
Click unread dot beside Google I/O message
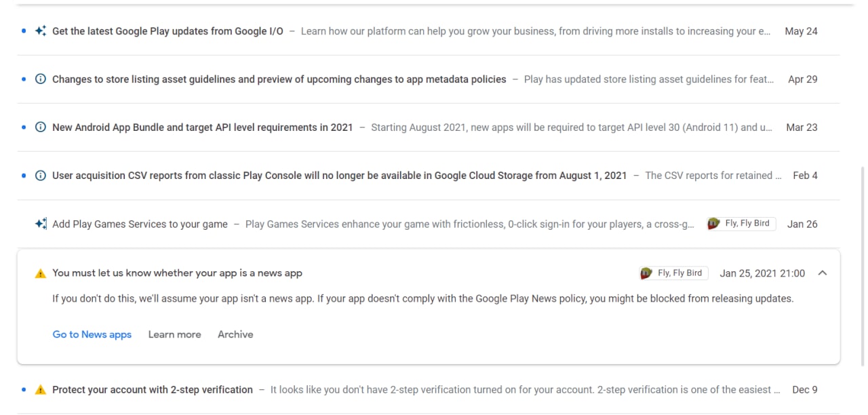tap(24, 31)
